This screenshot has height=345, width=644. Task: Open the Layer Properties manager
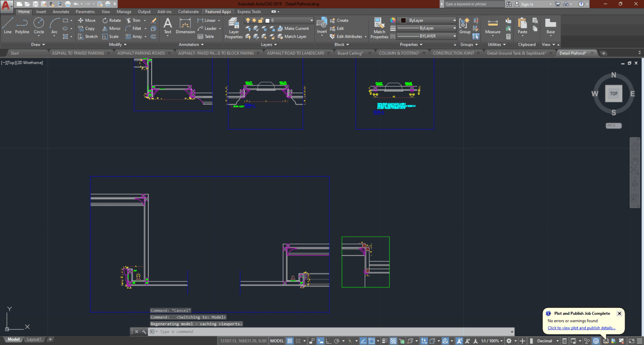click(234, 28)
